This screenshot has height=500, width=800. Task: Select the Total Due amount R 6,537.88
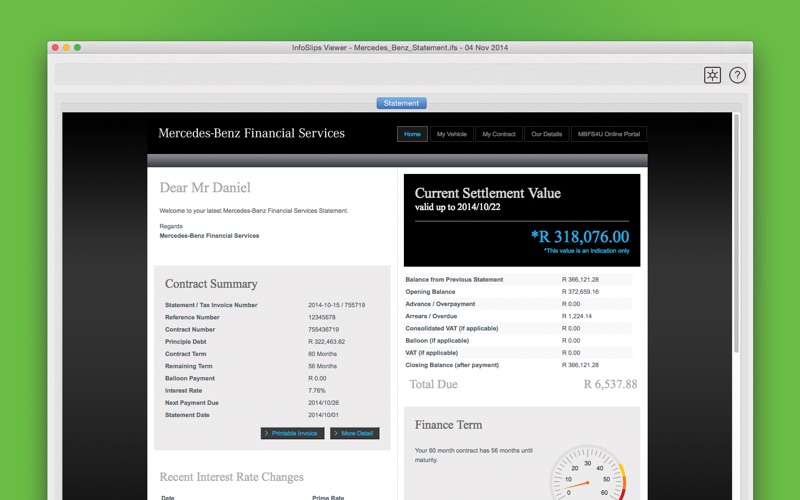click(610, 384)
